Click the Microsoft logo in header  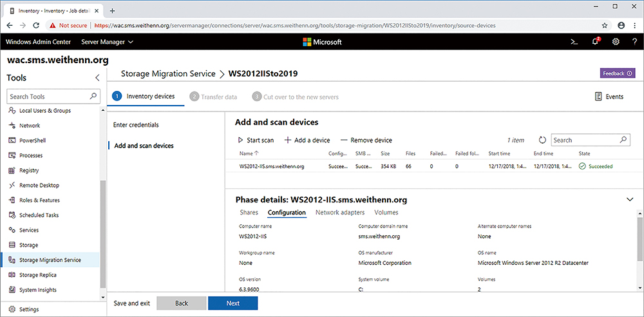322,41
